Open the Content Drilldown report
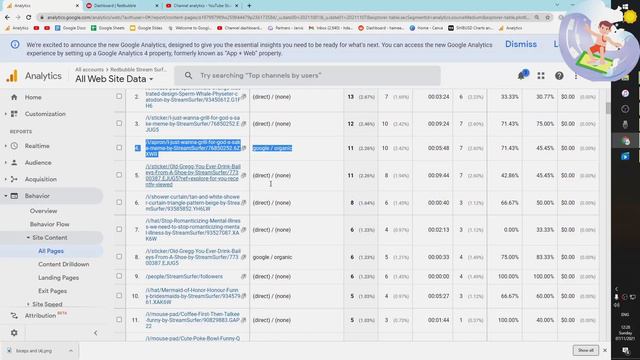Screen dimensions: 640x360 coord(64,264)
